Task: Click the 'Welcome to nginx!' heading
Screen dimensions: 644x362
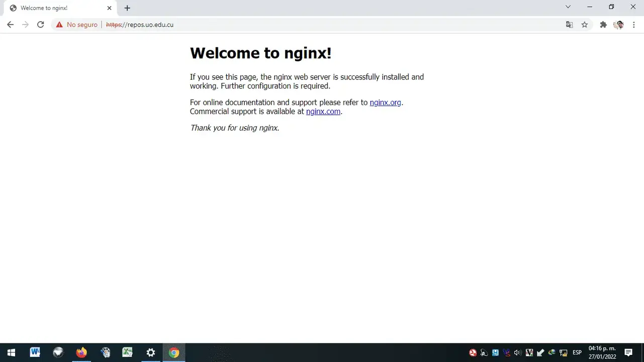Action: click(x=260, y=53)
